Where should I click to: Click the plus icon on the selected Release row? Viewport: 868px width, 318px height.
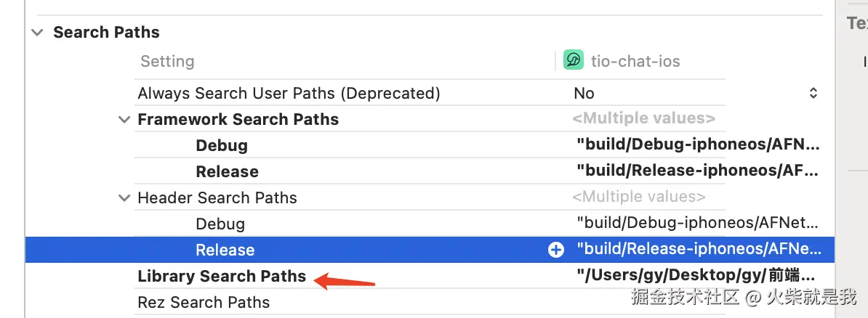[556, 250]
